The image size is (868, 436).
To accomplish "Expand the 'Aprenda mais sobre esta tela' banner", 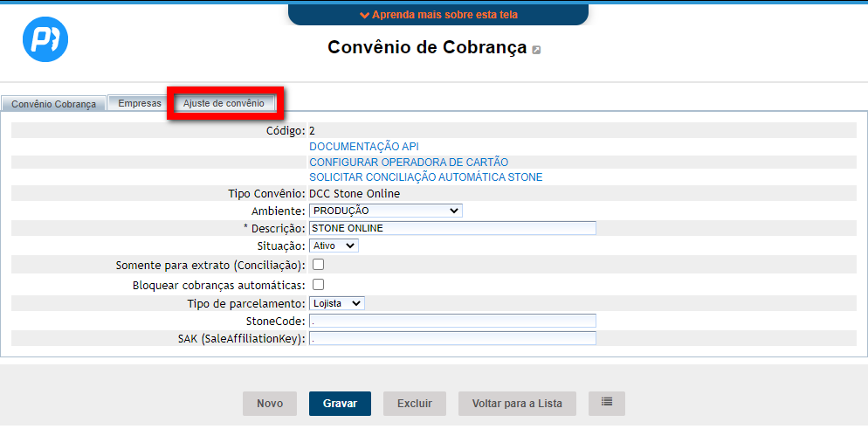I will pos(437,15).
